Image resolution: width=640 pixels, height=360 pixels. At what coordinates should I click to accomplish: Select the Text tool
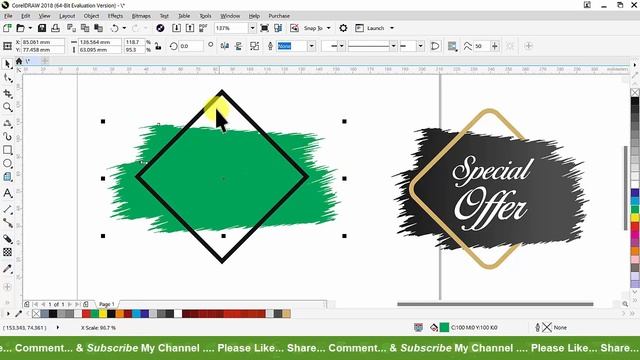click(7, 193)
